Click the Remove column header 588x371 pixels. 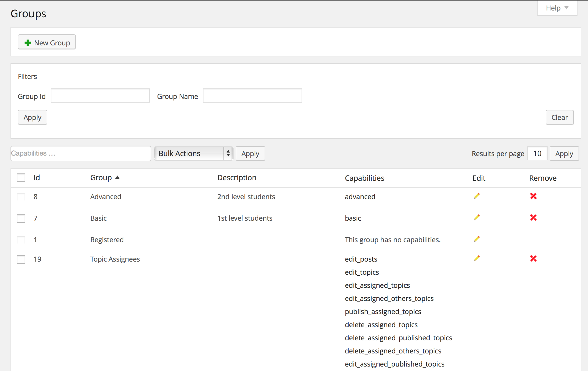click(543, 178)
